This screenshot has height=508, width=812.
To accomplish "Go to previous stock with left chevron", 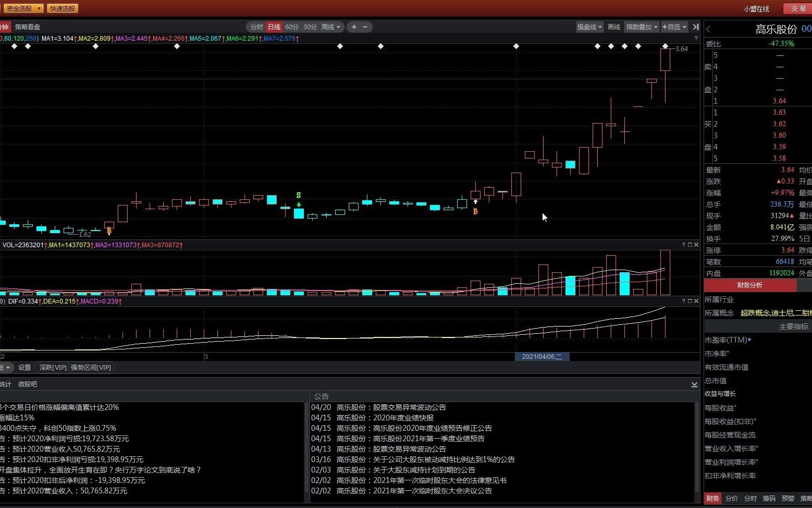I will (x=708, y=29).
